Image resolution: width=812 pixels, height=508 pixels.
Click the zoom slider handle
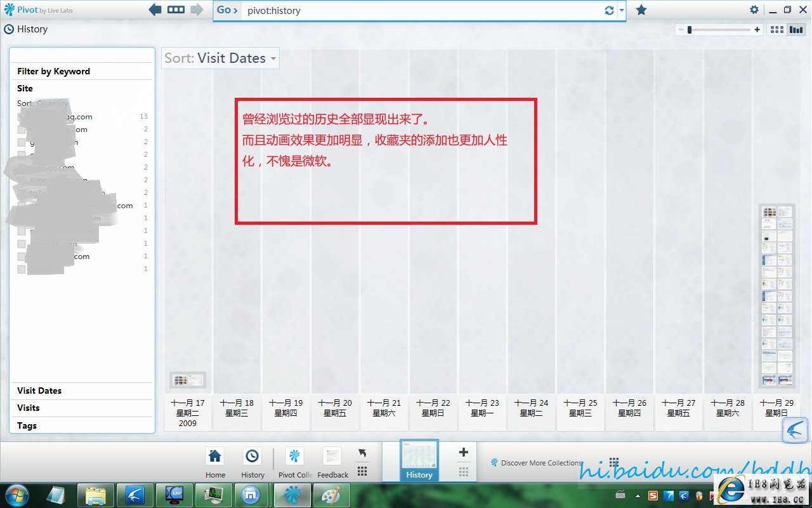pos(690,30)
